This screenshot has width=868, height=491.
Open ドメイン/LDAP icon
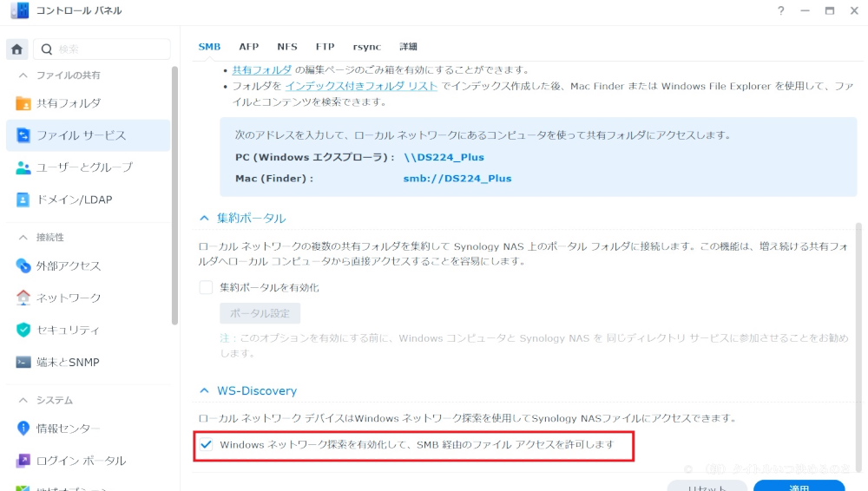tap(23, 200)
